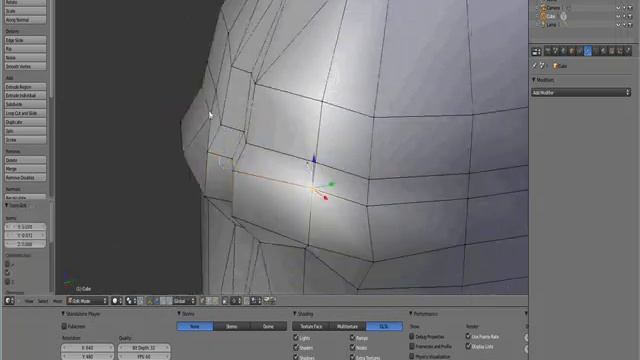
Task: Open the Global transform orientation dropdown
Action: pos(184,301)
